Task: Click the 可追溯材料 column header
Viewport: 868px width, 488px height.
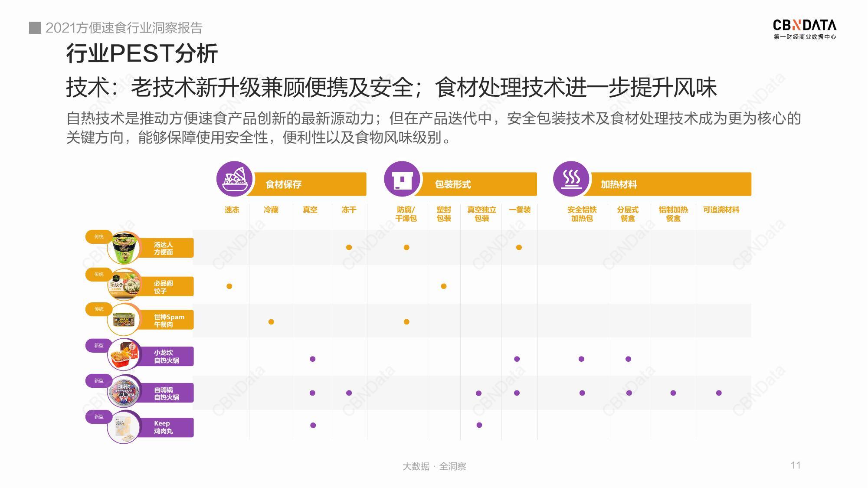Action: pos(721,210)
